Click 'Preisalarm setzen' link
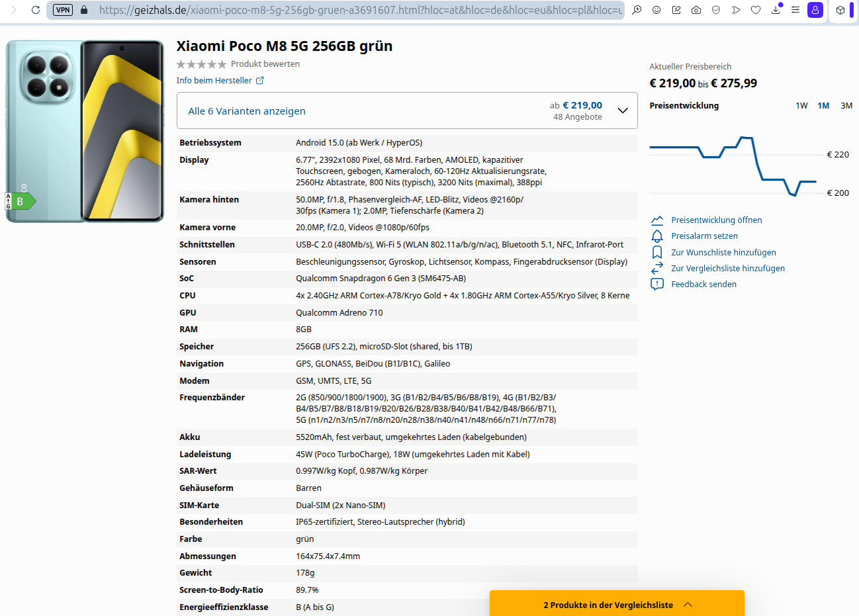Image resolution: width=859 pixels, height=616 pixels. pyautogui.click(x=704, y=236)
